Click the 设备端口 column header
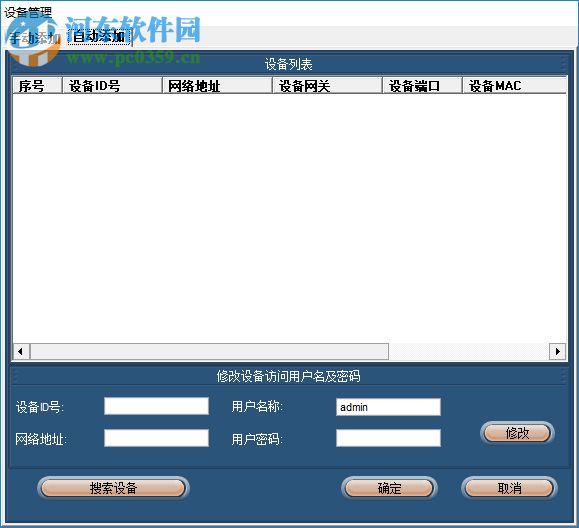 [x=422, y=86]
